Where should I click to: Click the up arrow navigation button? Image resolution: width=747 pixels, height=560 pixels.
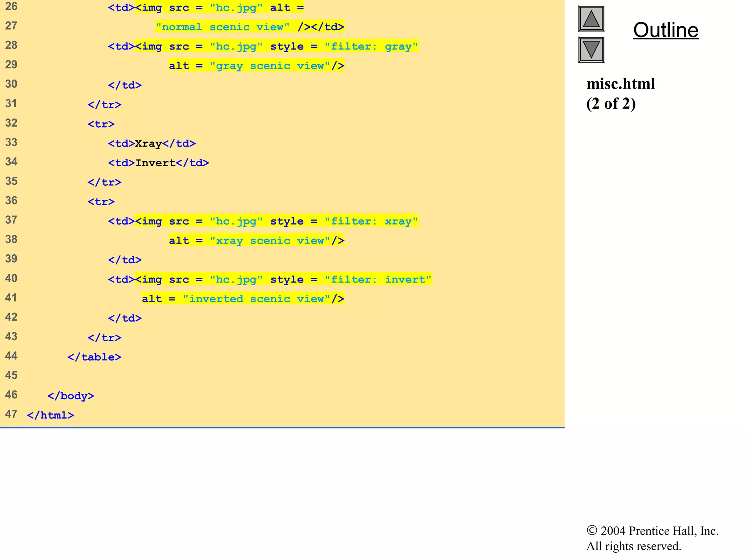[591, 19]
